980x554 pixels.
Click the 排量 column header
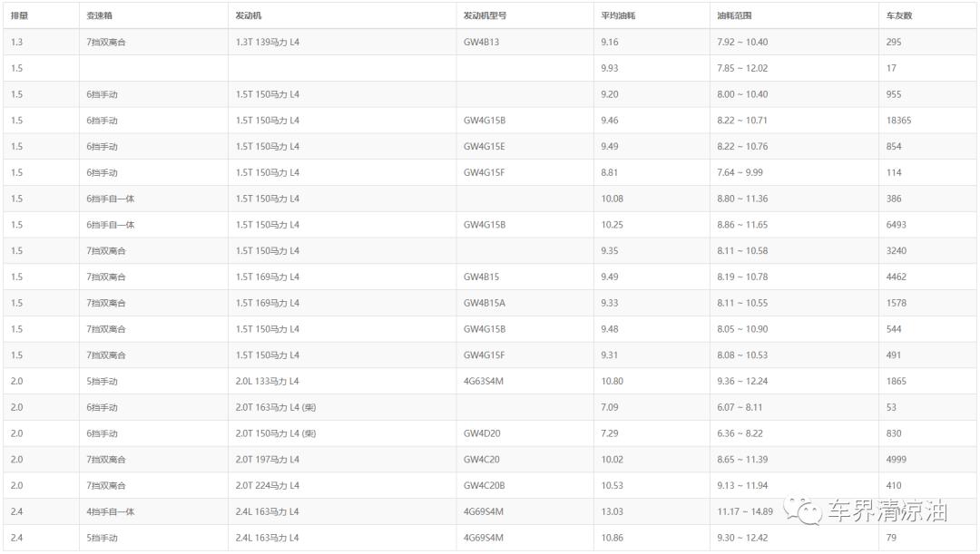[19, 15]
